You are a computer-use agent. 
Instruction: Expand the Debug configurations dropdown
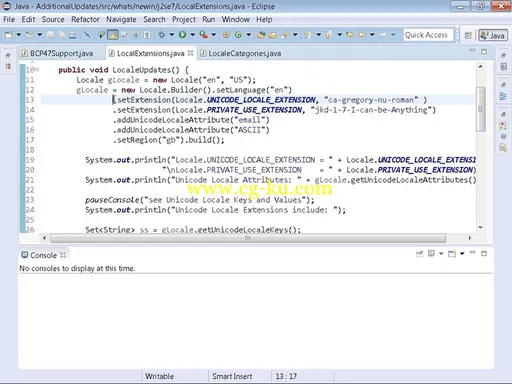click(x=172, y=35)
